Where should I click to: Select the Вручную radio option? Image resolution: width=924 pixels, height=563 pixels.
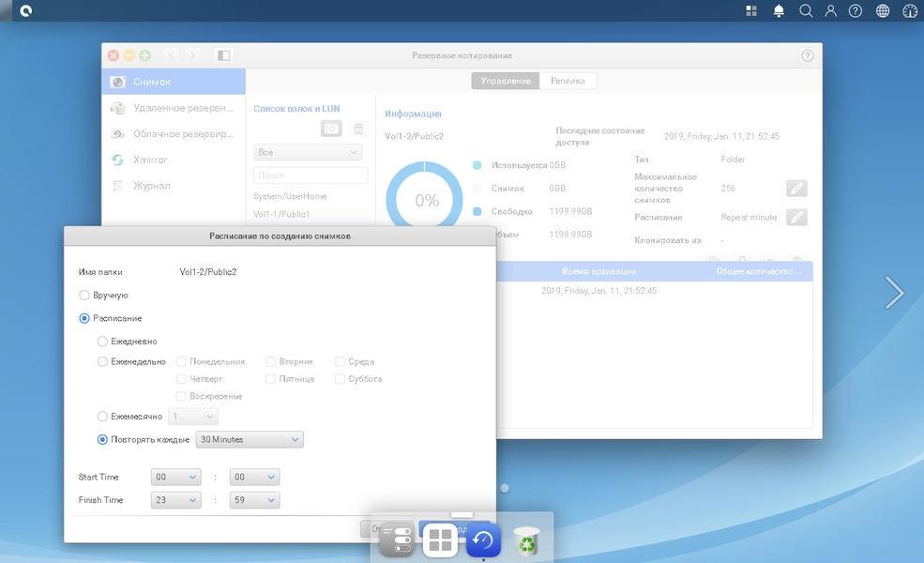(84, 296)
